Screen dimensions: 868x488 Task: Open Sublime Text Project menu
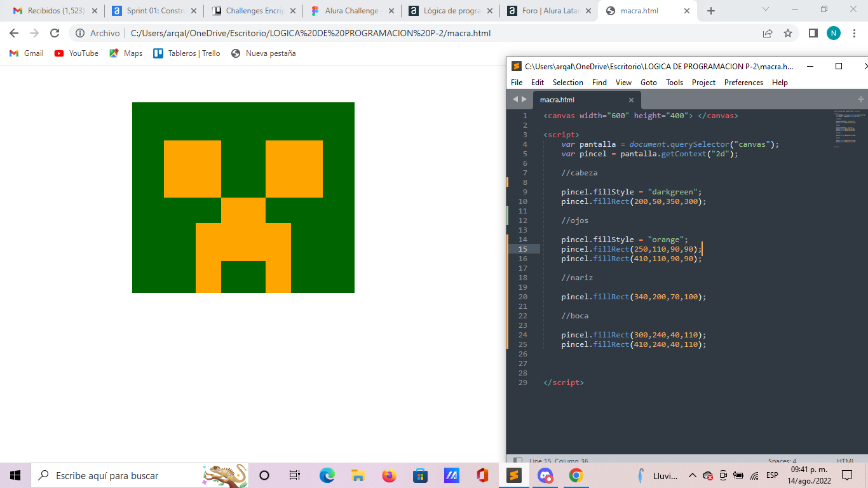(x=703, y=83)
